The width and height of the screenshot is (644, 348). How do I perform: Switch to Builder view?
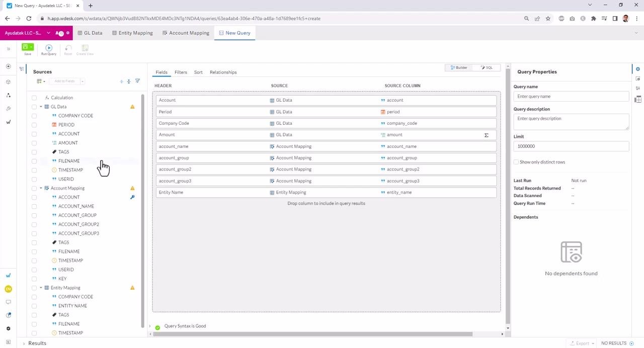click(459, 67)
